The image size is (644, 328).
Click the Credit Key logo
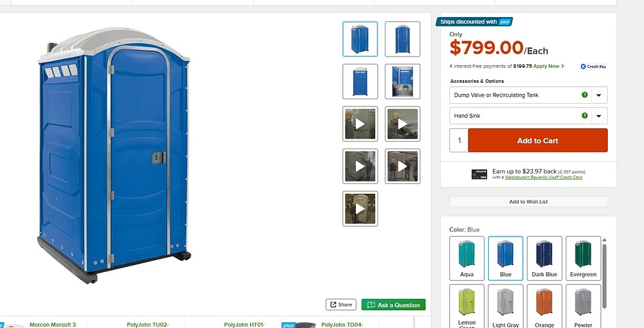click(593, 66)
